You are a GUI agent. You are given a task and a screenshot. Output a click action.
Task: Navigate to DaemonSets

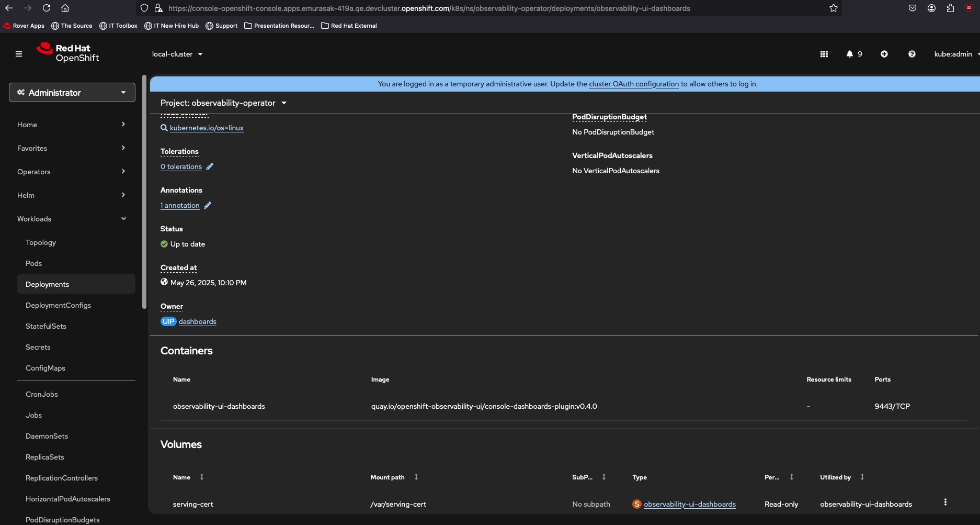pos(47,436)
